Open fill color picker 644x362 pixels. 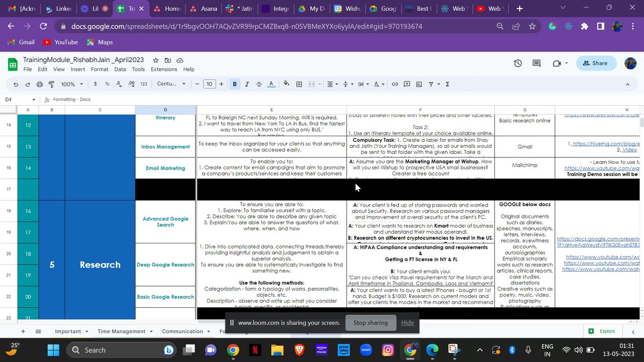point(286,84)
